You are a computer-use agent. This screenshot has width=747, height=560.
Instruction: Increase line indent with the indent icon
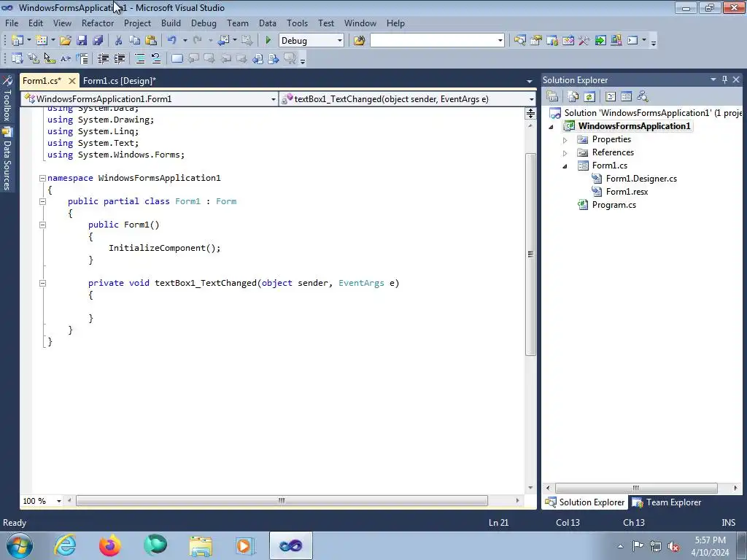pos(119,58)
